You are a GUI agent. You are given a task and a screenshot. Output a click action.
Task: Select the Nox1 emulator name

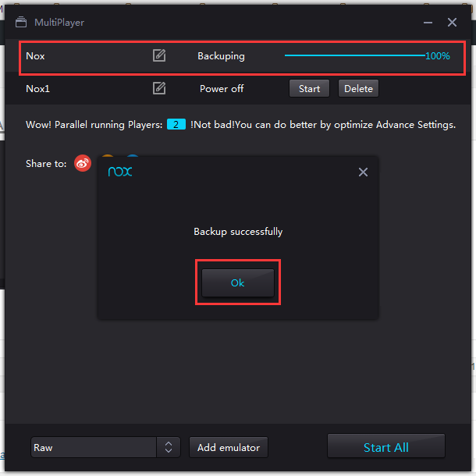click(37, 89)
